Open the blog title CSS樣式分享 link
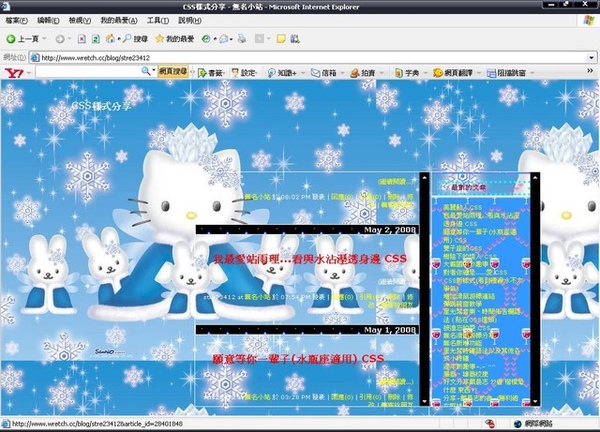The height and width of the screenshot is (432, 600). (101, 106)
